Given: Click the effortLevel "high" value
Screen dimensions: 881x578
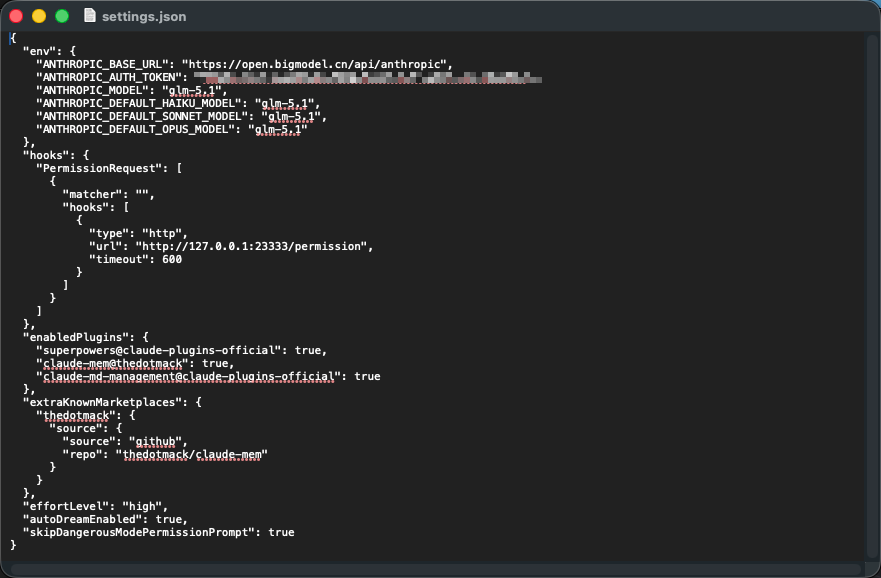Looking at the screenshot, I should (x=146, y=506).
